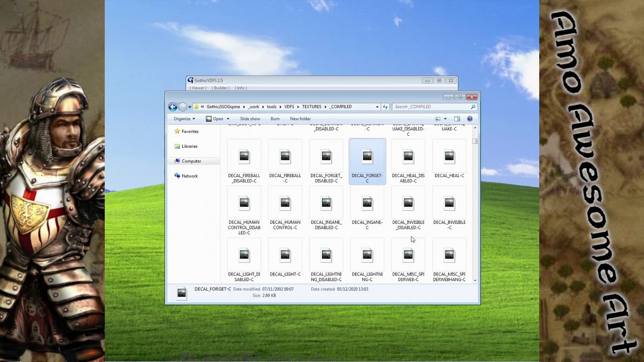Select the highlighted DECAL_FORGET-C file icon
Screen dimensions: 644x362
tap(367, 157)
